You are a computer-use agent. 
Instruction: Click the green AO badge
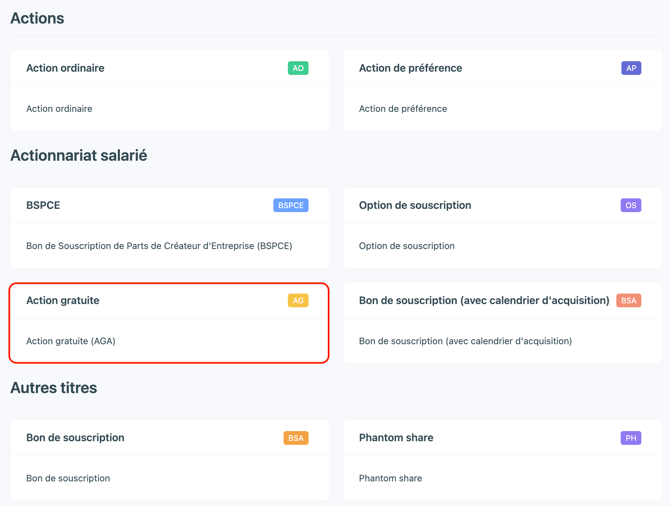pos(298,68)
